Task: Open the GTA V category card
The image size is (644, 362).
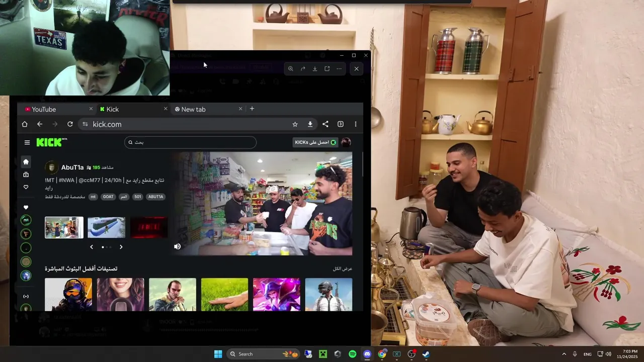Action: coord(173,294)
